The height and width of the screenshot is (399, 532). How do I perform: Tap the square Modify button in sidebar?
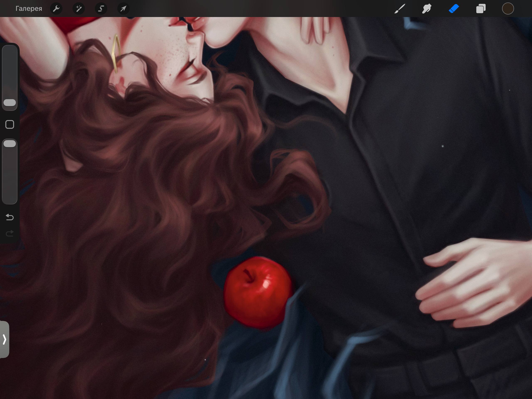(10, 124)
